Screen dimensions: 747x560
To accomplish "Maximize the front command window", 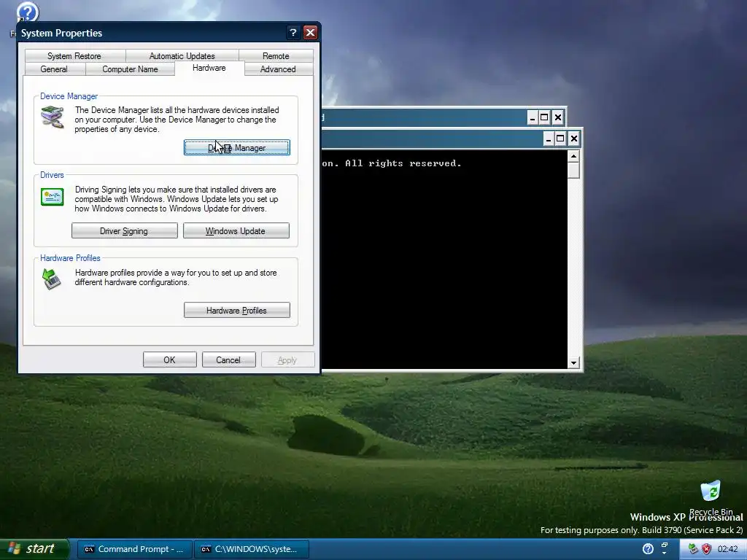I will [x=561, y=139].
